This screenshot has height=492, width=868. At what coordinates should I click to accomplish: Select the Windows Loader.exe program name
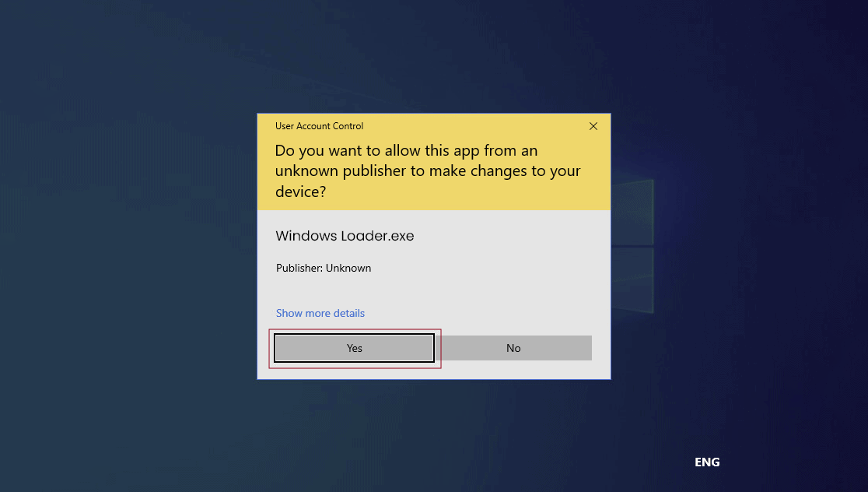click(345, 235)
